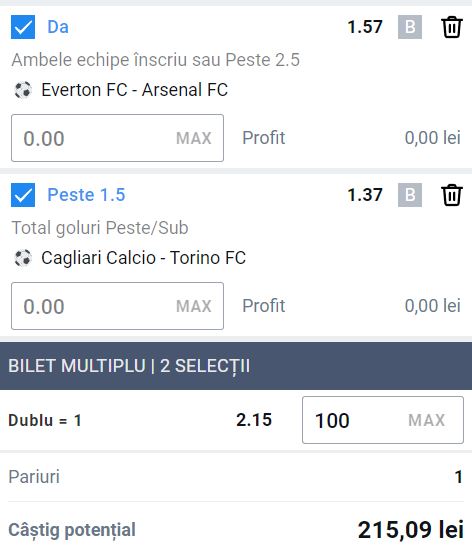Image resolution: width=472 pixels, height=549 pixels.
Task: Open the Everton FC - Arsenal FC match
Action: click(x=134, y=90)
